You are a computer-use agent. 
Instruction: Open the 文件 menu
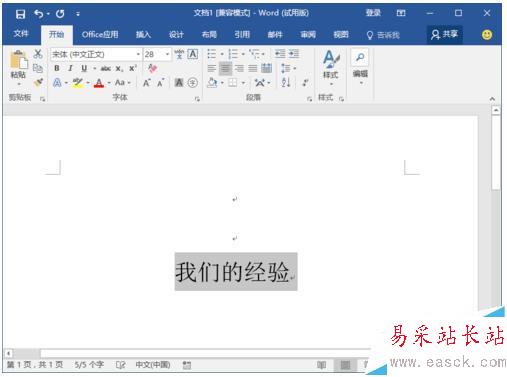click(21, 34)
